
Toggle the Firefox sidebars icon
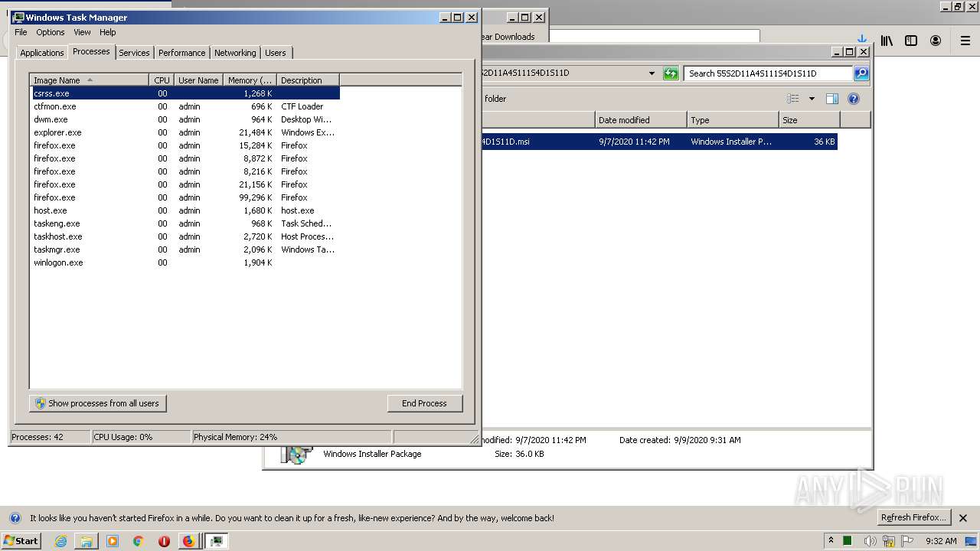[x=911, y=41]
